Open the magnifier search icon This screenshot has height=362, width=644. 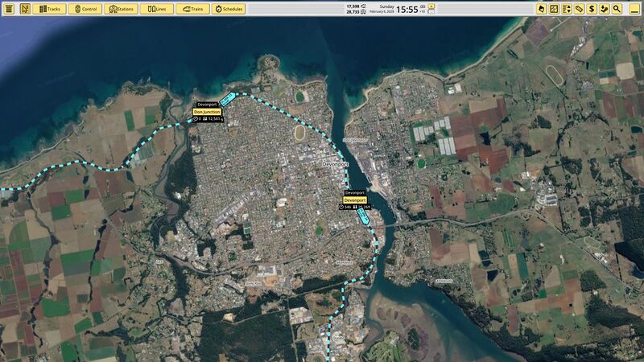(617, 9)
